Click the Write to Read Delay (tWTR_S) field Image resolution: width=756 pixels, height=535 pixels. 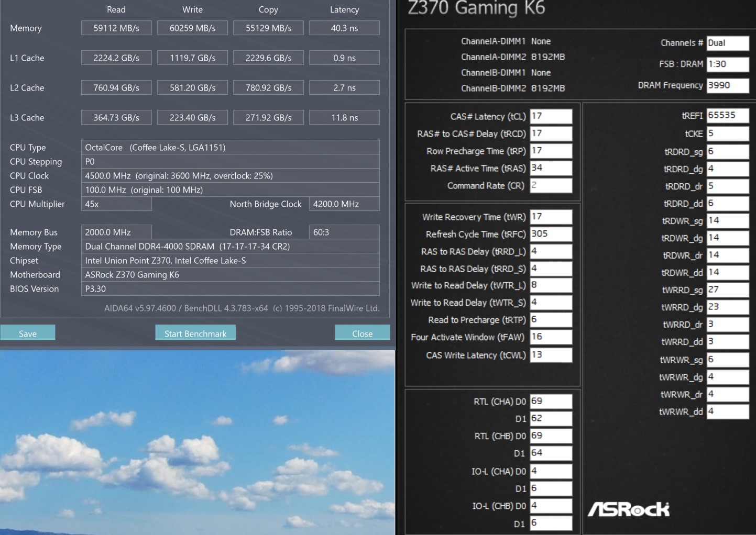[551, 303]
